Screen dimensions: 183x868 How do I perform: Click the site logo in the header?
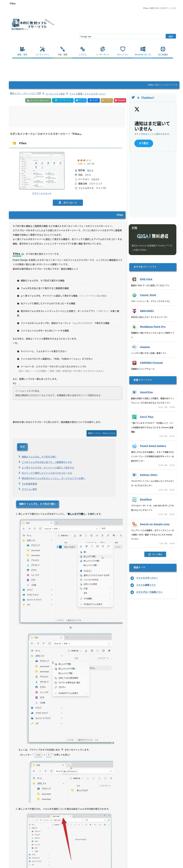pos(32,24)
